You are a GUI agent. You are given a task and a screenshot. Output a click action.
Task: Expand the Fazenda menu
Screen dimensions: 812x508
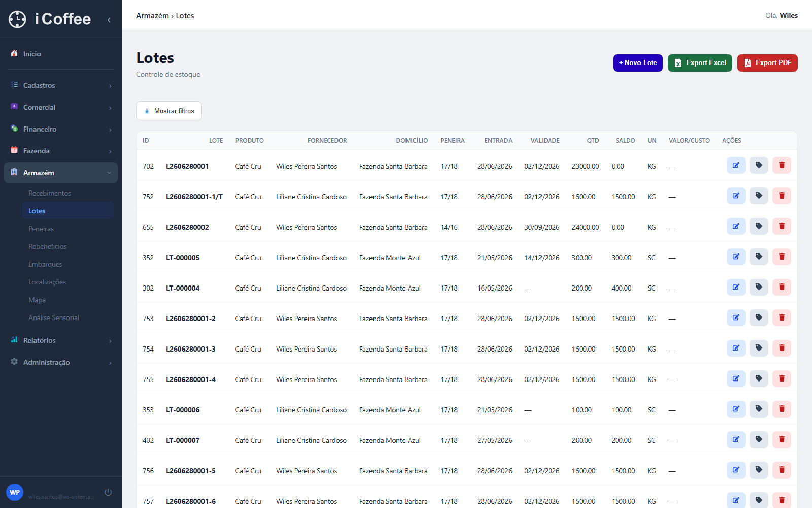[61, 151]
